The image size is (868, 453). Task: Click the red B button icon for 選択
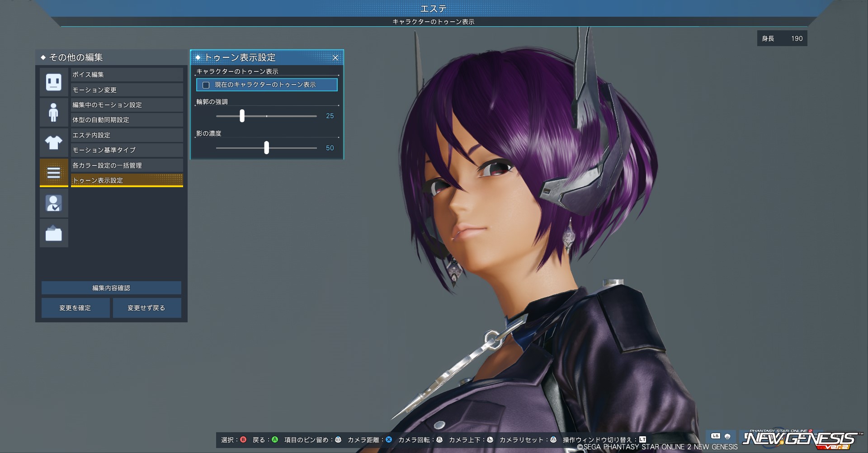243,439
